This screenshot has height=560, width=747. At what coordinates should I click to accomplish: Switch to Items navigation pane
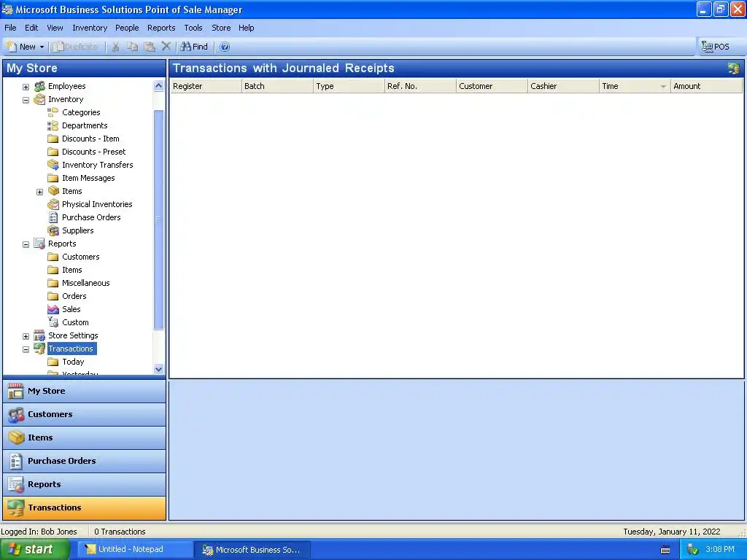[85, 437]
